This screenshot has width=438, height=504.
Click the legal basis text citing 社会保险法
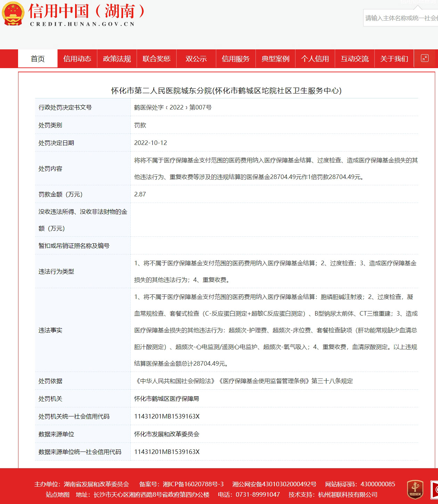point(244,381)
